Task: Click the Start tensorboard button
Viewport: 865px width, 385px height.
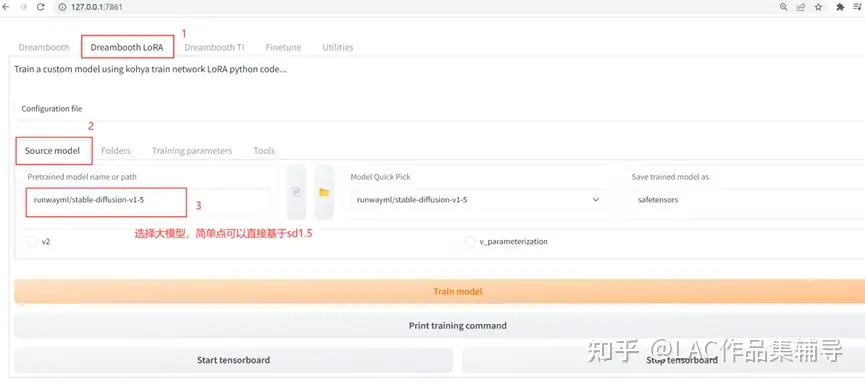Action: click(x=233, y=360)
